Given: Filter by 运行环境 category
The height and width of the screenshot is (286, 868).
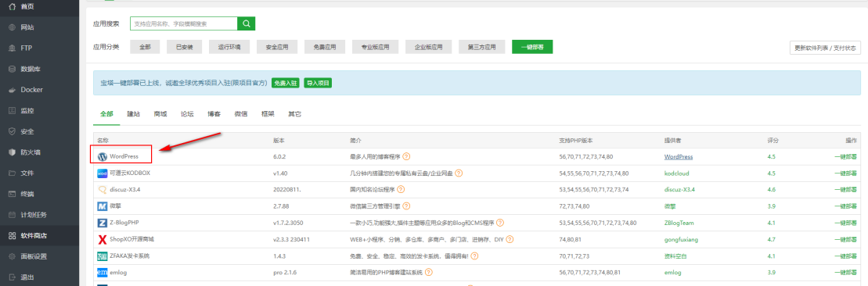Looking at the screenshot, I should pos(230,47).
